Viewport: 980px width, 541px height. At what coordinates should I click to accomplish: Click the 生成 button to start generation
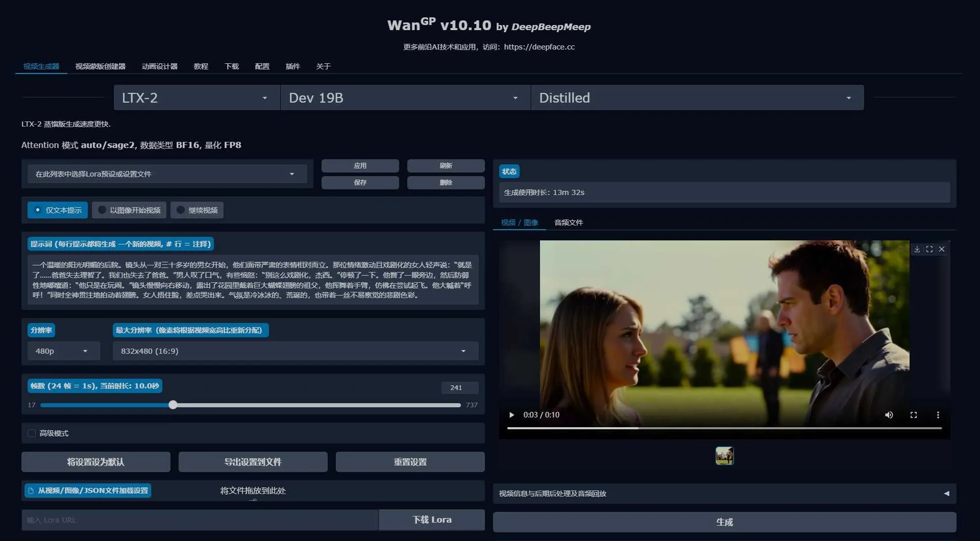click(724, 522)
